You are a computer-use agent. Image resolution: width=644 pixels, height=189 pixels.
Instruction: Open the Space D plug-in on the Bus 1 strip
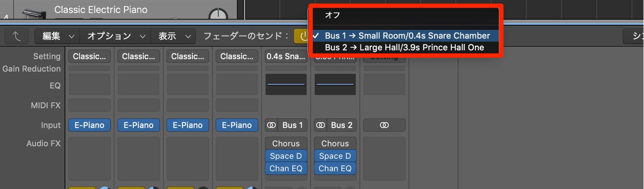[x=286, y=156]
